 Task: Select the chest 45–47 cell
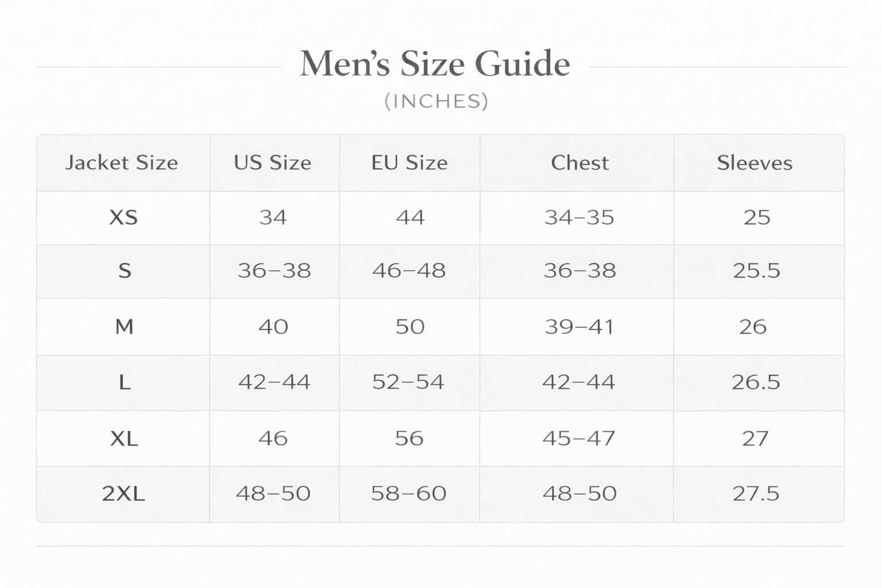click(x=579, y=439)
